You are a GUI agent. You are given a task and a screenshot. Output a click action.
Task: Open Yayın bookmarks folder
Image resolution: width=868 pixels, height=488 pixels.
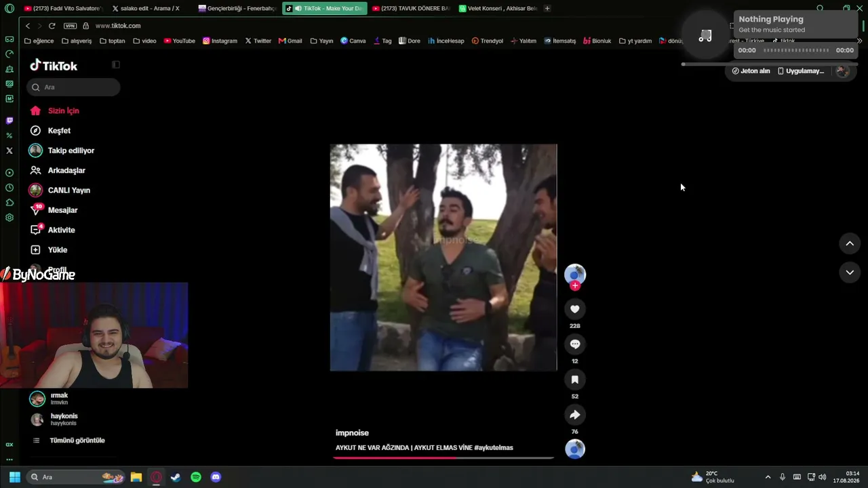(322, 41)
